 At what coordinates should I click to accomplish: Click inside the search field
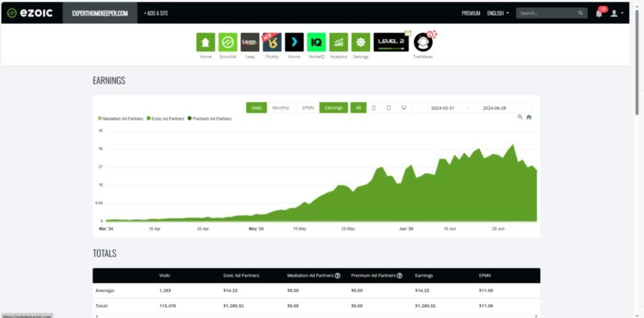pos(546,13)
